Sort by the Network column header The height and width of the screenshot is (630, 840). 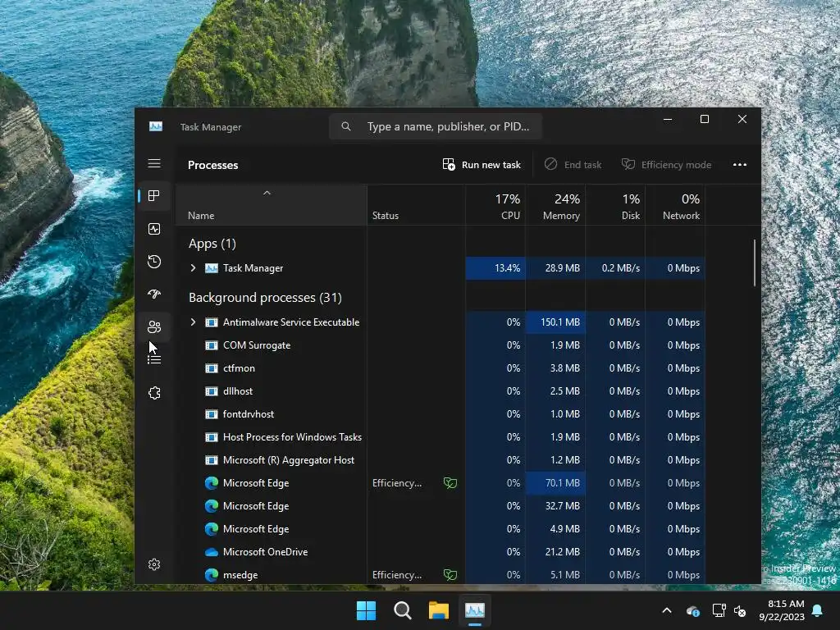click(676, 206)
